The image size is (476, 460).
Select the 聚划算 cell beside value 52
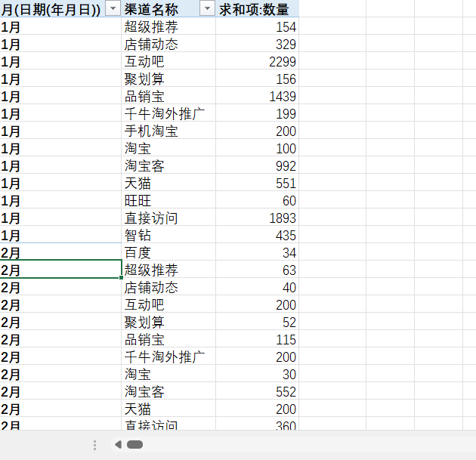168,322
